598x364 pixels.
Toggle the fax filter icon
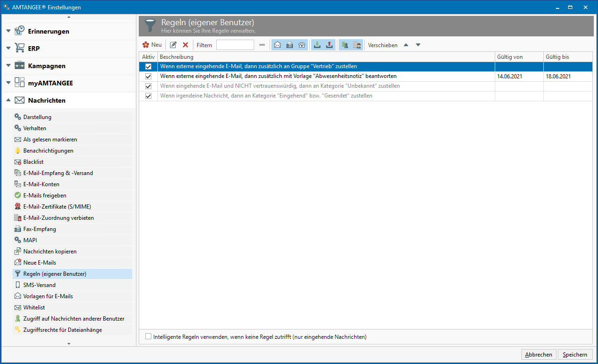pos(290,45)
